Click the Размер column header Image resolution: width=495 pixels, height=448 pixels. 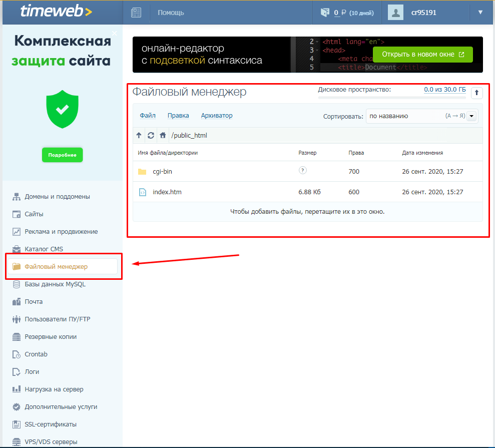click(x=307, y=153)
